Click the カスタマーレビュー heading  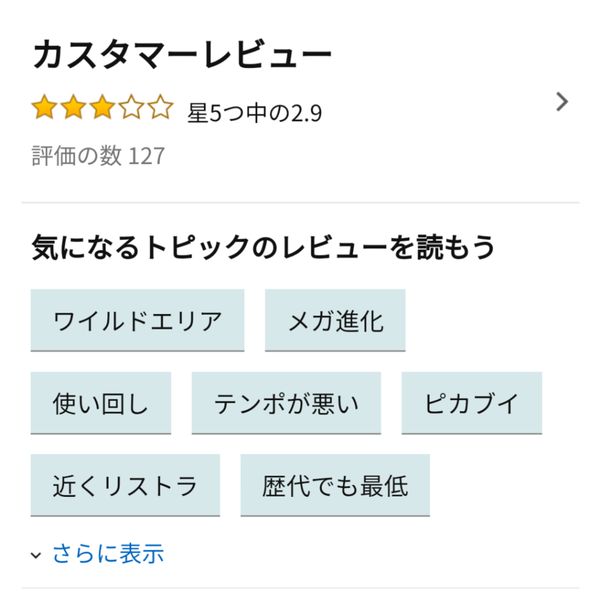click(x=181, y=55)
